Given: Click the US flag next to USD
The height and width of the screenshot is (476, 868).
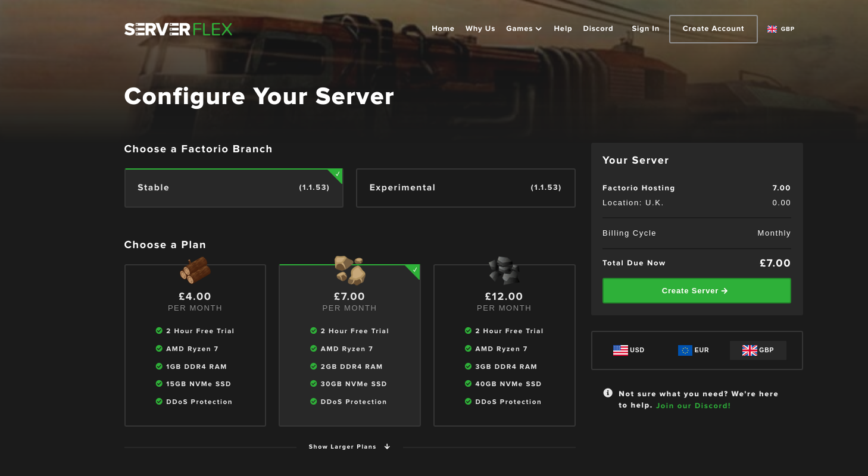Looking at the screenshot, I should [620, 350].
